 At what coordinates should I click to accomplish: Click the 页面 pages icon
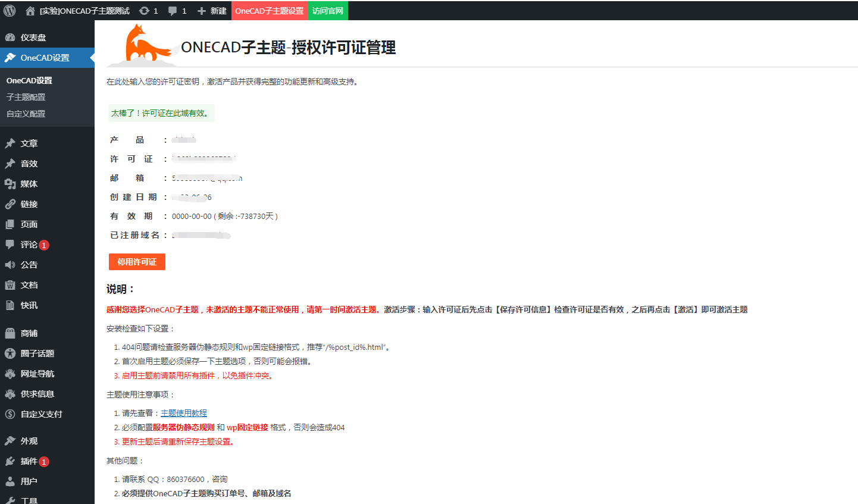10,224
